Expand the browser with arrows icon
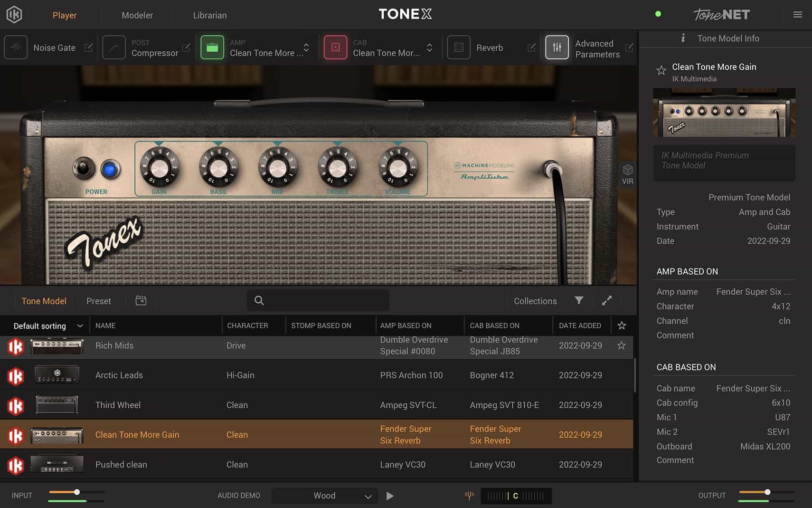 tap(607, 300)
